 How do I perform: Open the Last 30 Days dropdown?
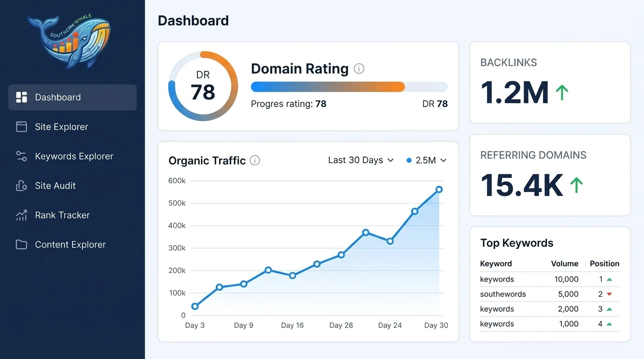[x=361, y=160]
